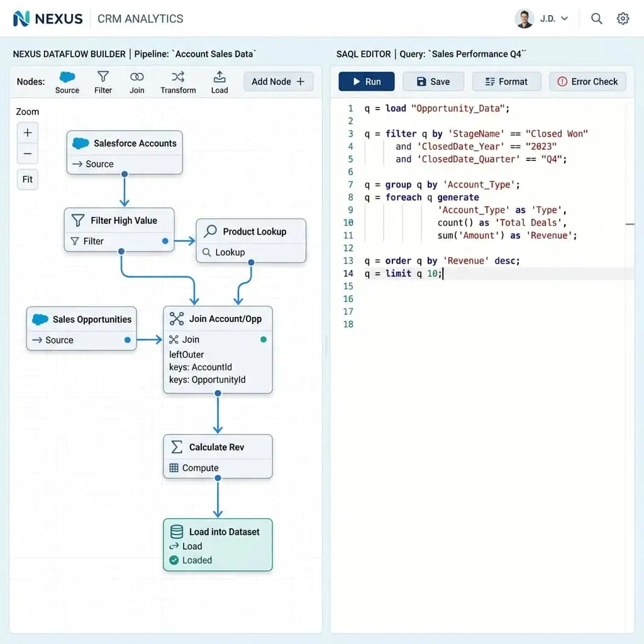Click the Nexus logo in header
The image size is (644, 644).
pyautogui.click(x=48, y=18)
